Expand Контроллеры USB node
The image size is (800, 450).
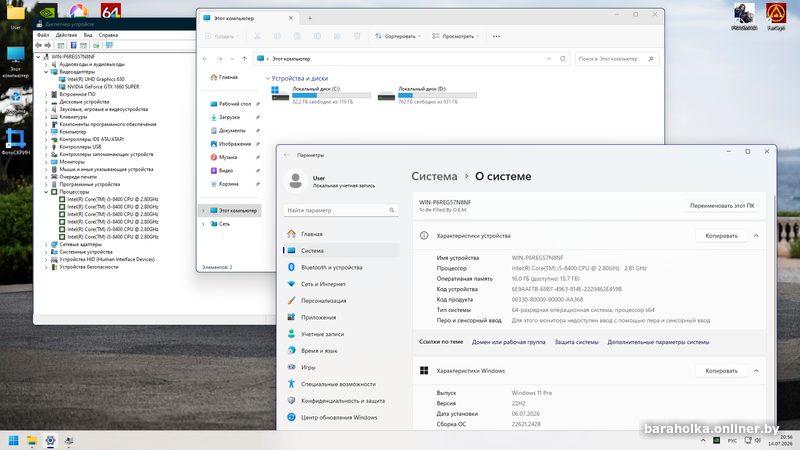(x=46, y=147)
